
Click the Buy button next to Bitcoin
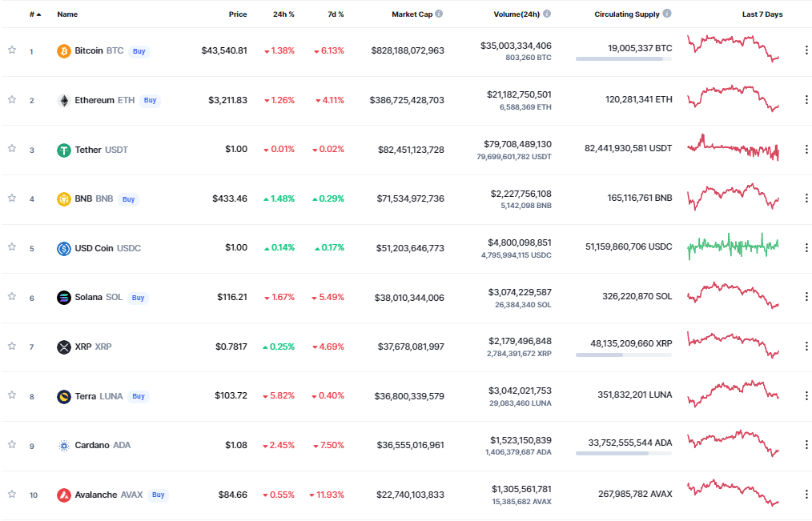click(139, 51)
